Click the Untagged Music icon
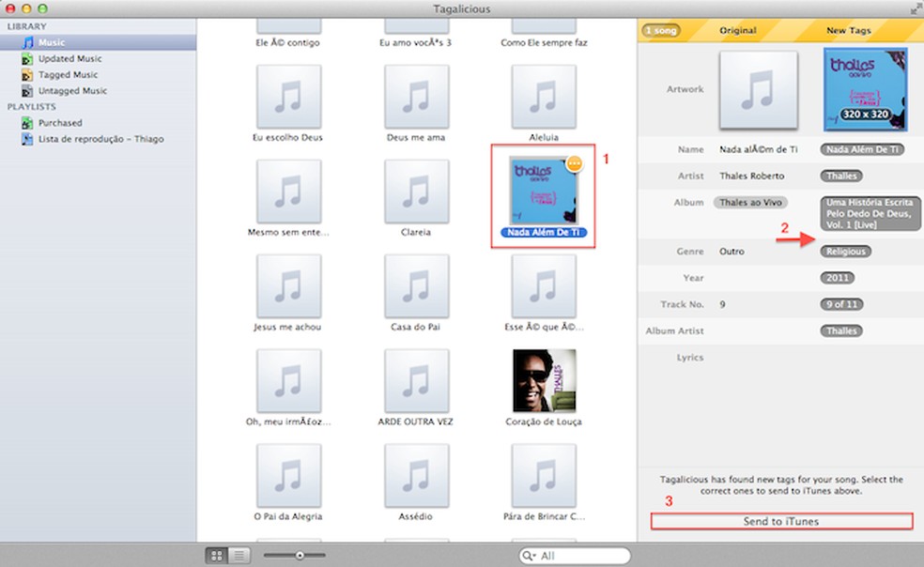This screenshot has width=924, height=567. 27,91
